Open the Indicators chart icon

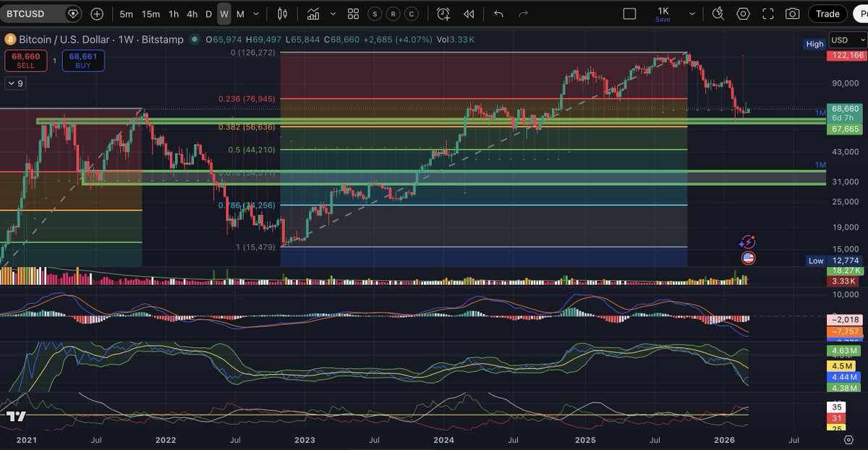[313, 14]
